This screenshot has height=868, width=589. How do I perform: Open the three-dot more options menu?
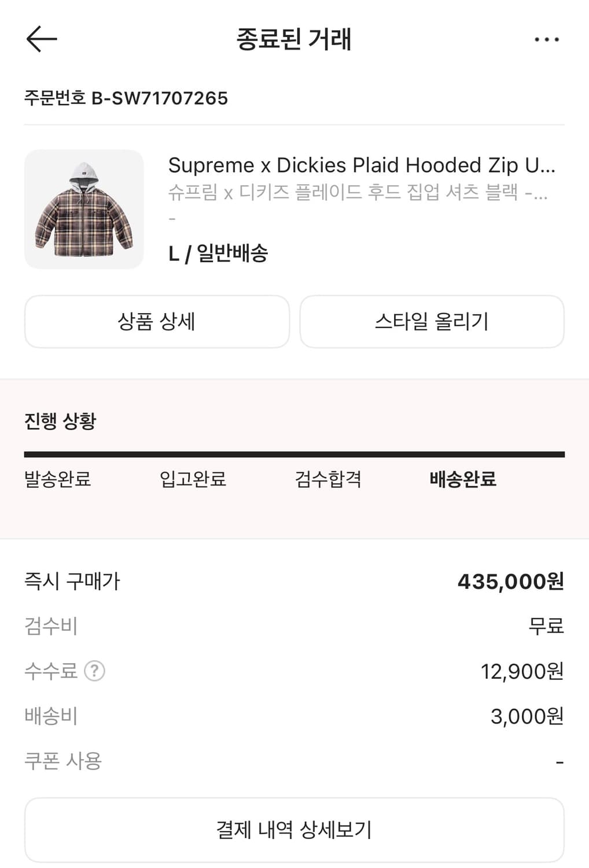(546, 39)
